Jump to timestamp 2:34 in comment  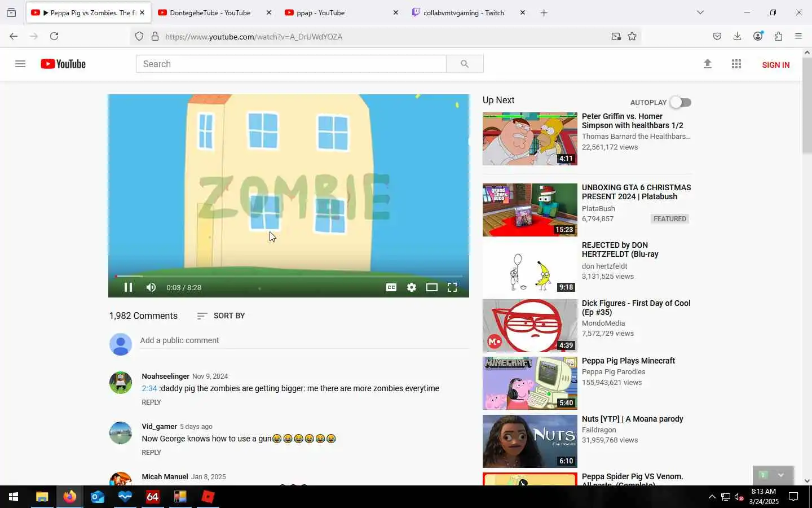[x=149, y=388]
